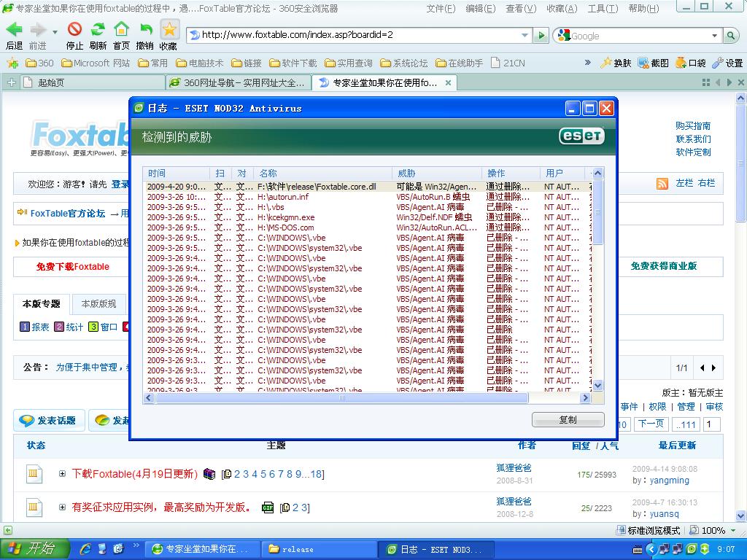This screenshot has height=560, width=747.
Task: Select the Foxtable.core.dll log row
Action: click(367, 187)
